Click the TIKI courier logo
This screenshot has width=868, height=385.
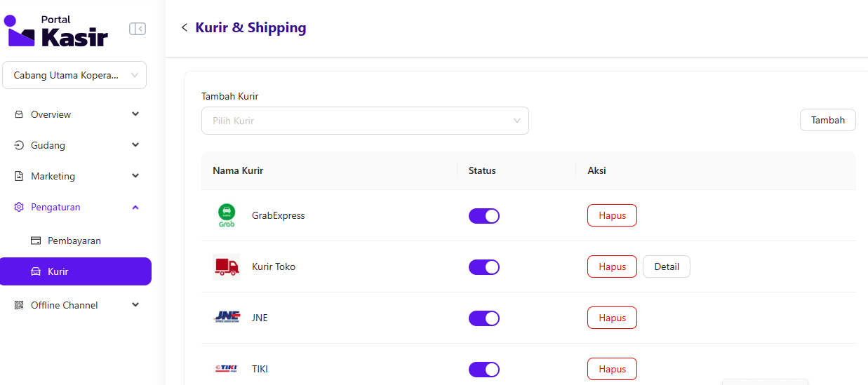coord(227,369)
